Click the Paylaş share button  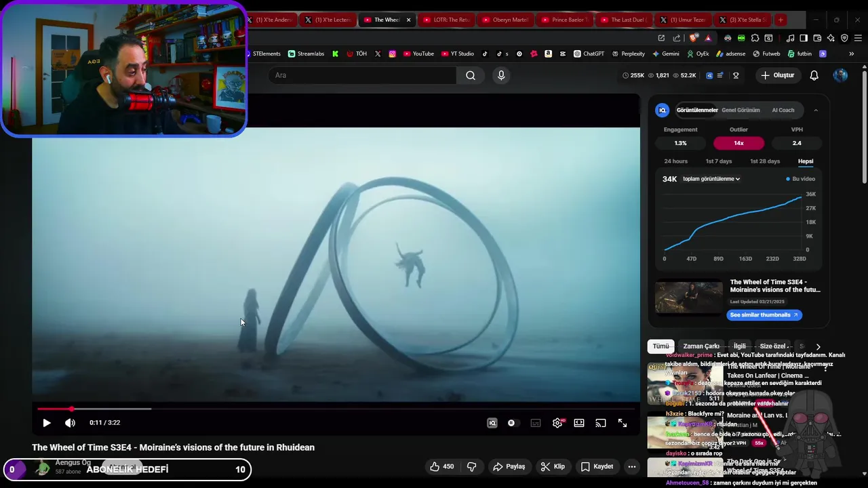click(x=509, y=466)
